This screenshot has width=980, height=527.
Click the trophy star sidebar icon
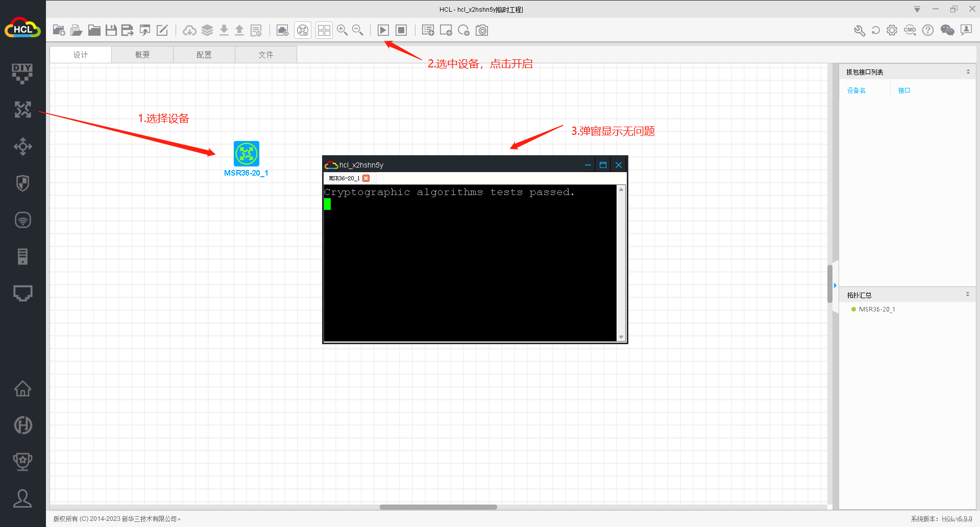coord(22,462)
